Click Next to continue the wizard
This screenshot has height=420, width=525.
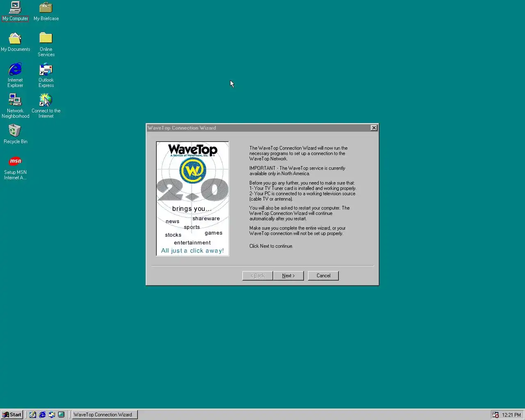pos(288,276)
